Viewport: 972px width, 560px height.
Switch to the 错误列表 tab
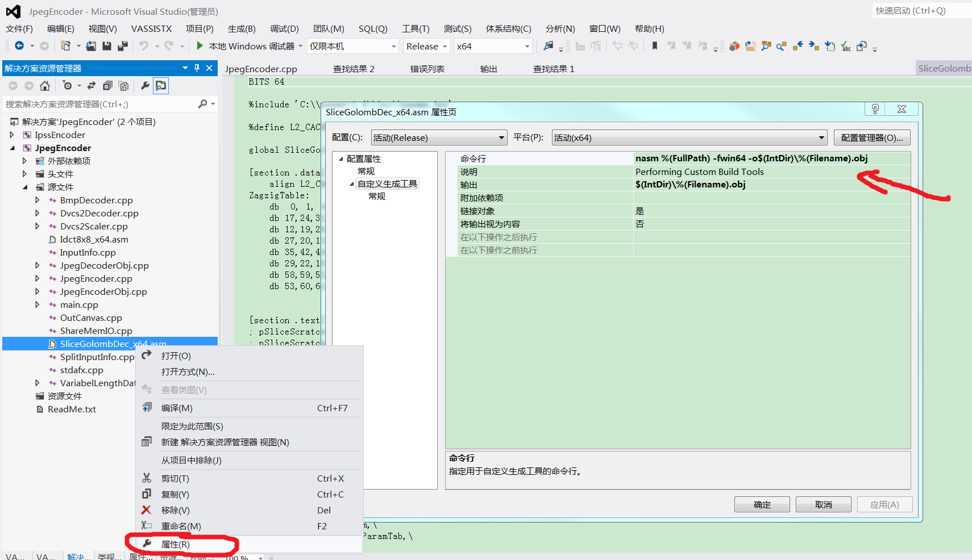coord(427,69)
